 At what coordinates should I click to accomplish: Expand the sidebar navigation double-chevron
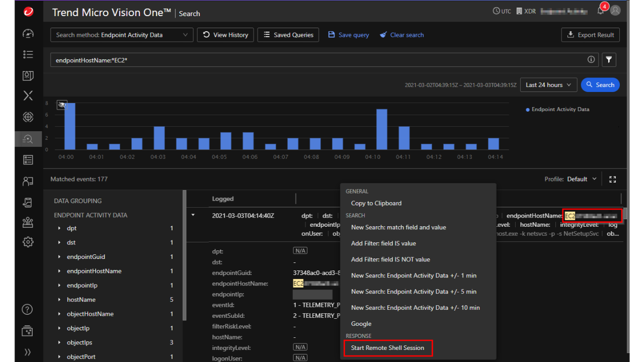28,352
